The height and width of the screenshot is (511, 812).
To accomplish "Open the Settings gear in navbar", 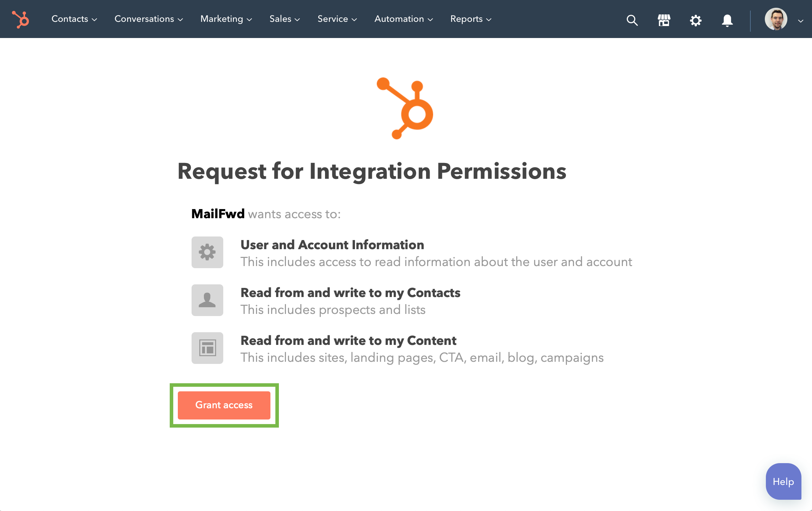I will (x=695, y=20).
